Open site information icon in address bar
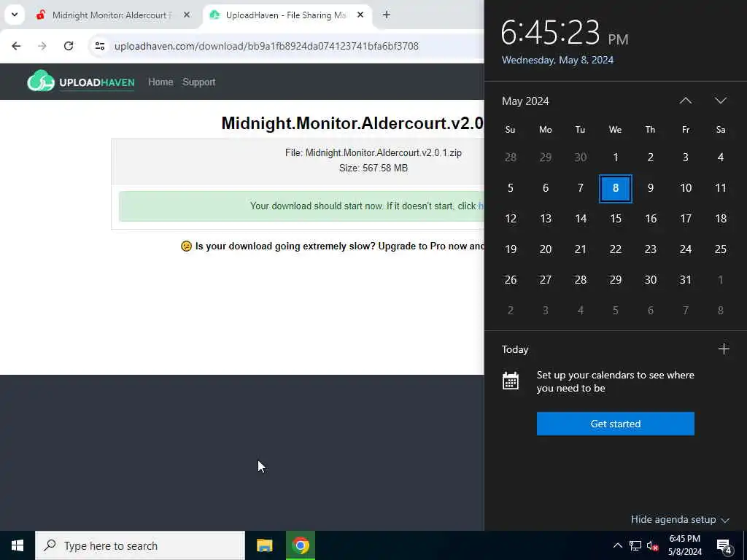 point(99,46)
